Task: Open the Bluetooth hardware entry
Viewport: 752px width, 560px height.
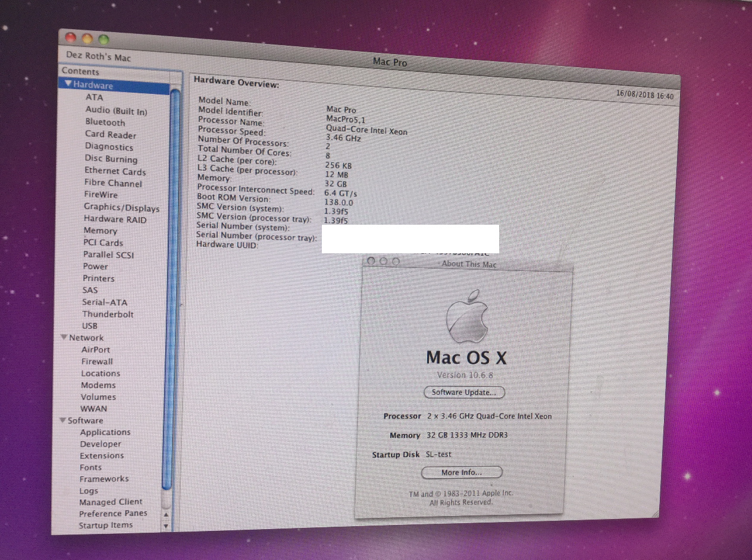Action: pos(105,122)
